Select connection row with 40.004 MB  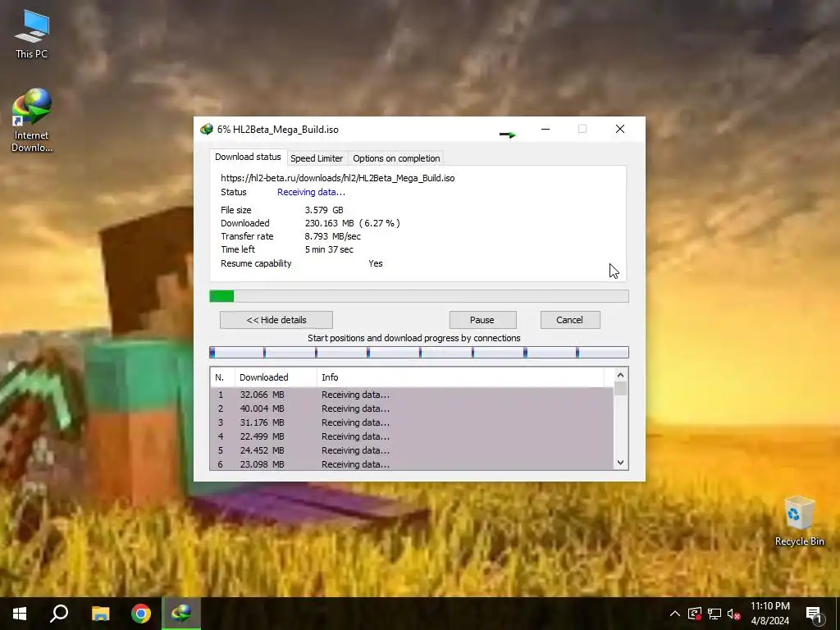(x=412, y=409)
